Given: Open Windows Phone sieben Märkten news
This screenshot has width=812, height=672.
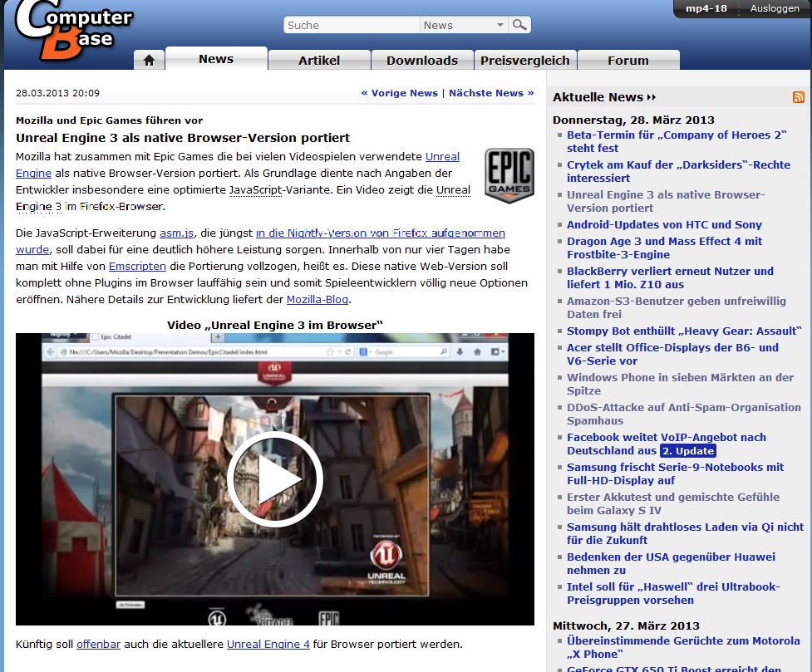Looking at the screenshot, I should [681, 384].
